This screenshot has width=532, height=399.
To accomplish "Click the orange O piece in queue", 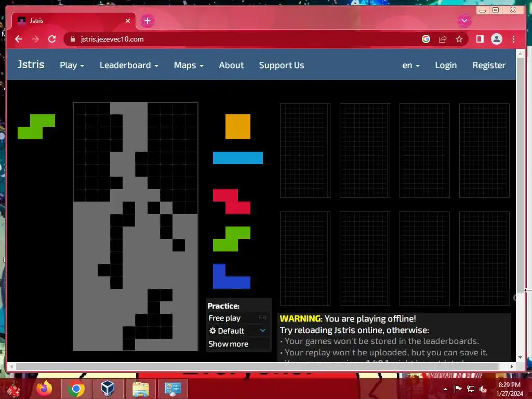I will click(x=238, y=127).
